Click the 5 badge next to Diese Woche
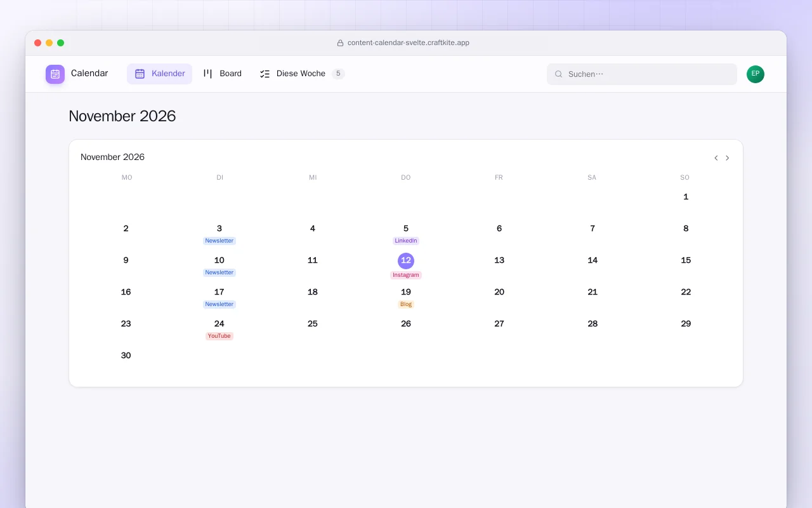812x508 pixels. 338,74
